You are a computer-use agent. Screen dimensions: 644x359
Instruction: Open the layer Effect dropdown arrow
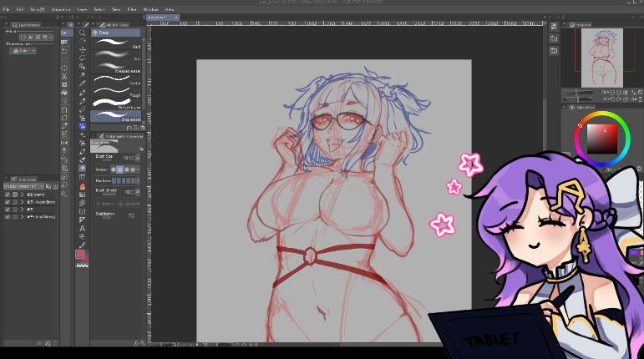[51, 37]
